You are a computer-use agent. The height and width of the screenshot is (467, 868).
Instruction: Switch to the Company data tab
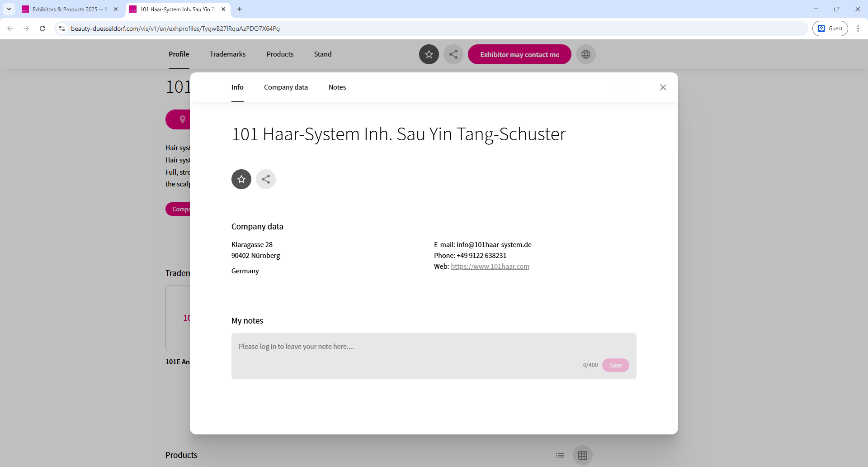coord(285,87)
